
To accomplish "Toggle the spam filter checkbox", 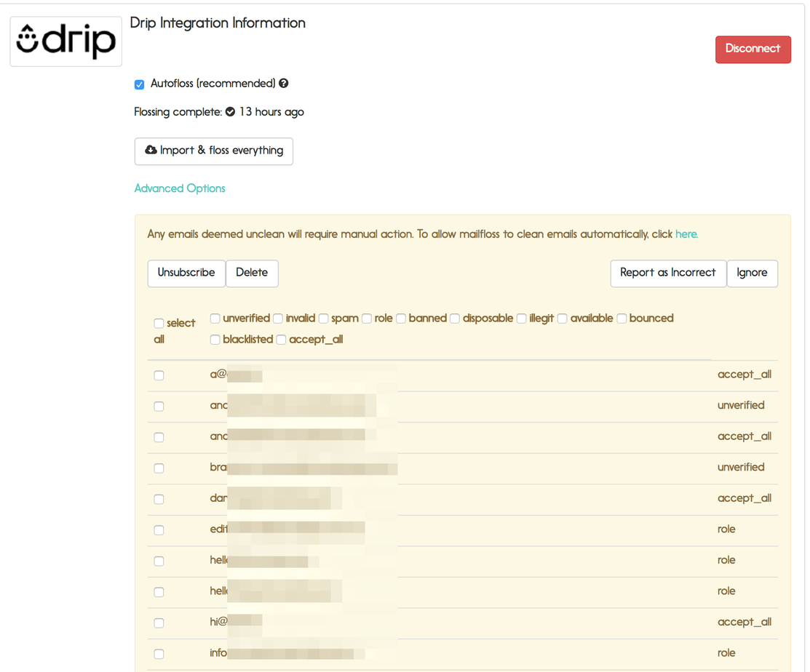I will (x=323, y=319).
